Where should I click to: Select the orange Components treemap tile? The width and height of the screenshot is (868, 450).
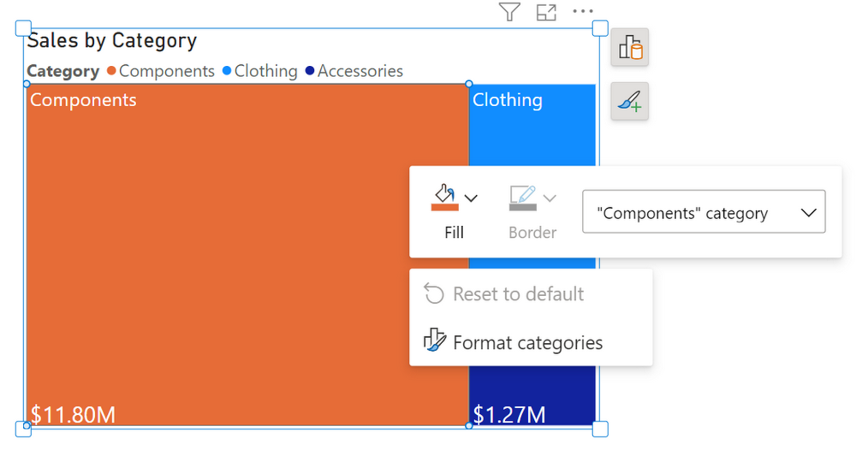tap(248, 255)
